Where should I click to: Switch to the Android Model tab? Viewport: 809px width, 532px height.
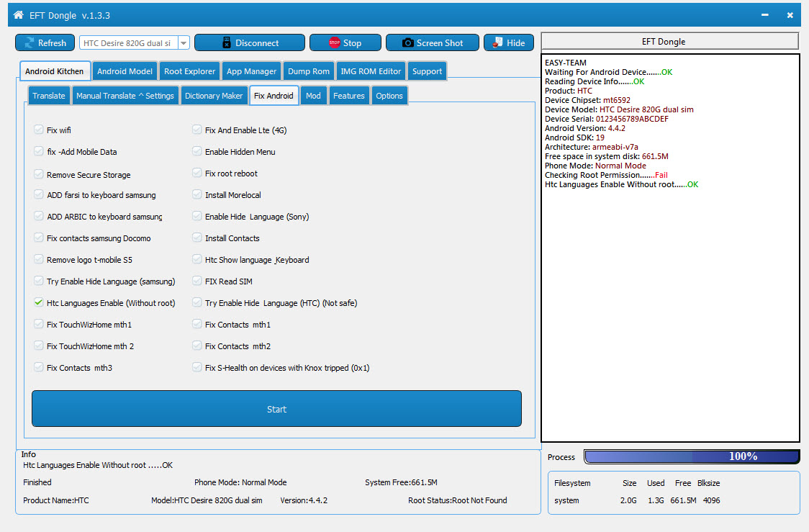(x=125, y=71)
